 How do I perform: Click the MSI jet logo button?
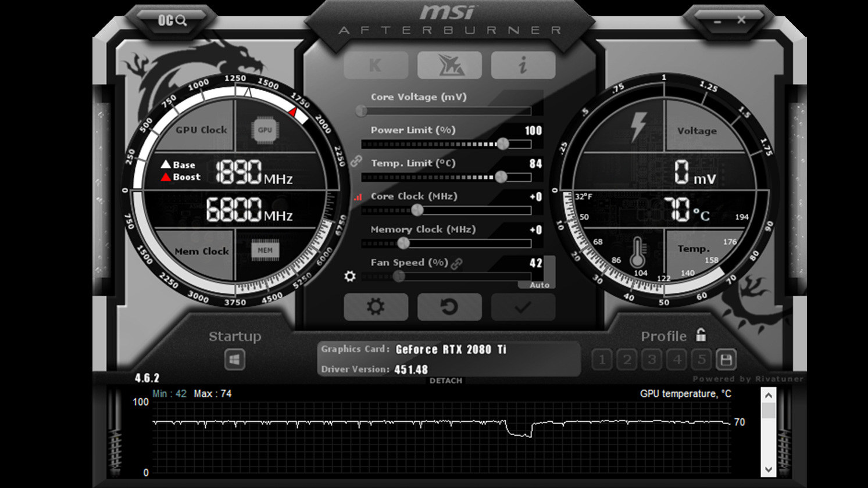[x=449, y=65]
